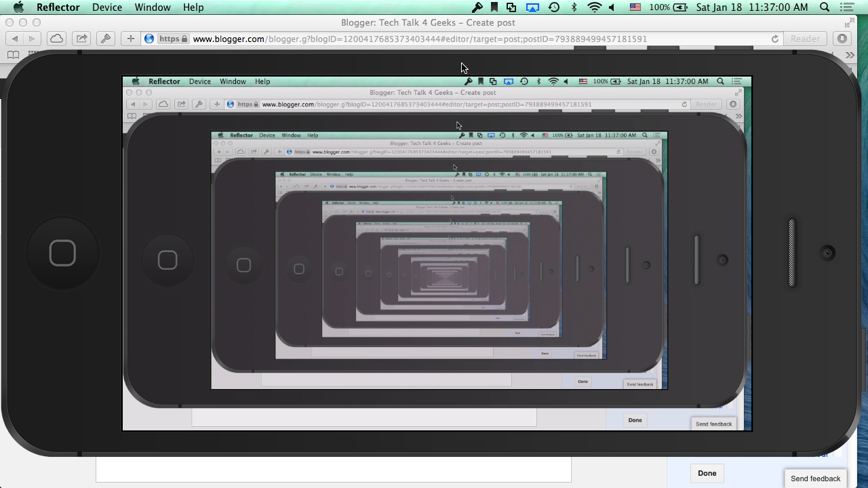The height and width of the screenshot is (488, 868).
Task: Go forward in Safari
Action: [32, 39]
